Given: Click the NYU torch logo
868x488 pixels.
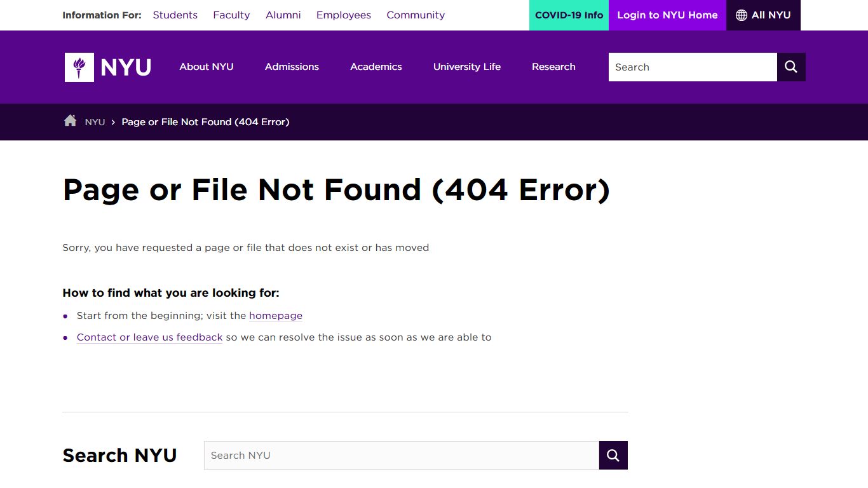Looking at the screenshot, I should pyautogui.click(x=108, y=67).
